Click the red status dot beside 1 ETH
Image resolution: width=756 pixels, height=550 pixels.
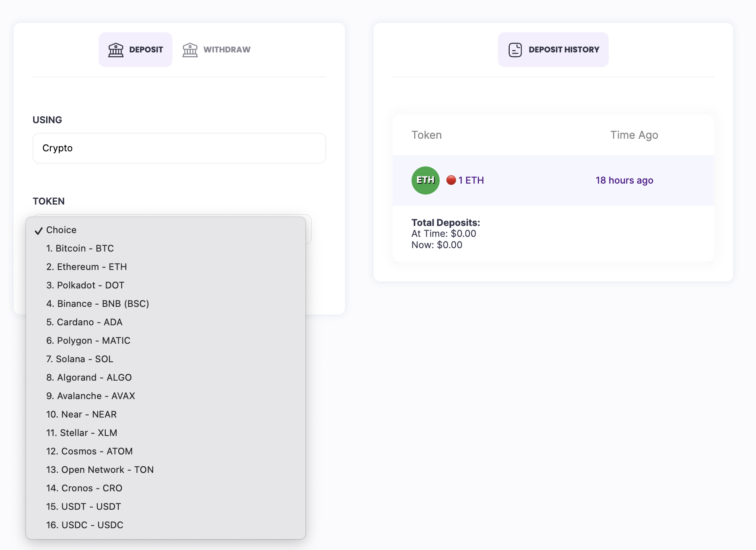(x=451, y=180)
